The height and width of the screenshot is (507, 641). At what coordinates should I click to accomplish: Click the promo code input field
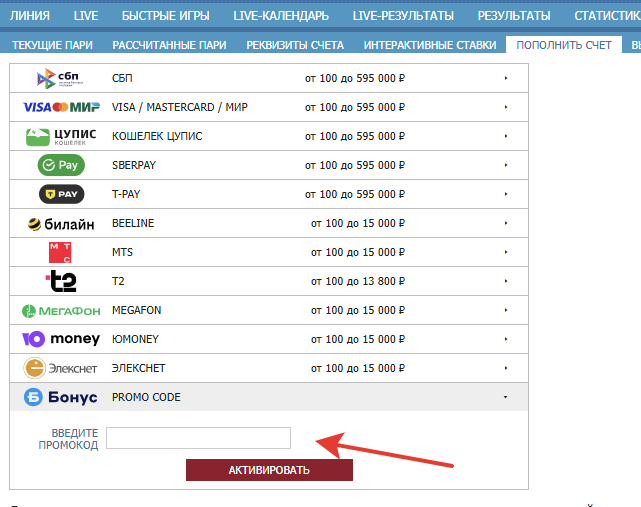point(198,438)
